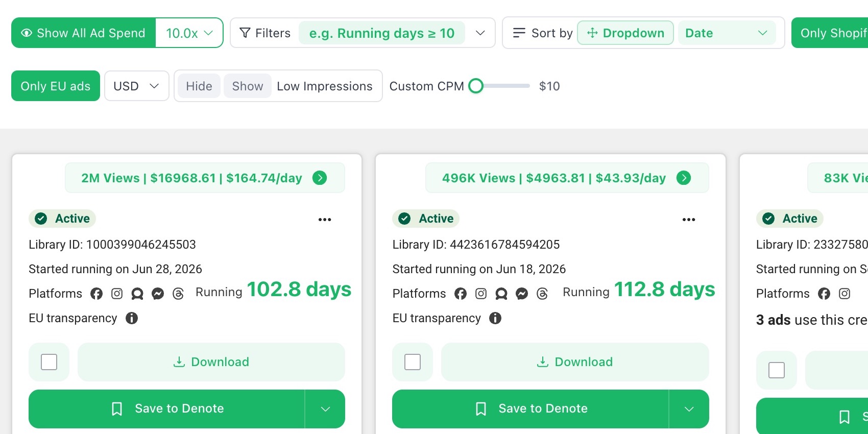Select Hide for Low Impressions
This screenshot has height=434, width=868.
[199, 86]
